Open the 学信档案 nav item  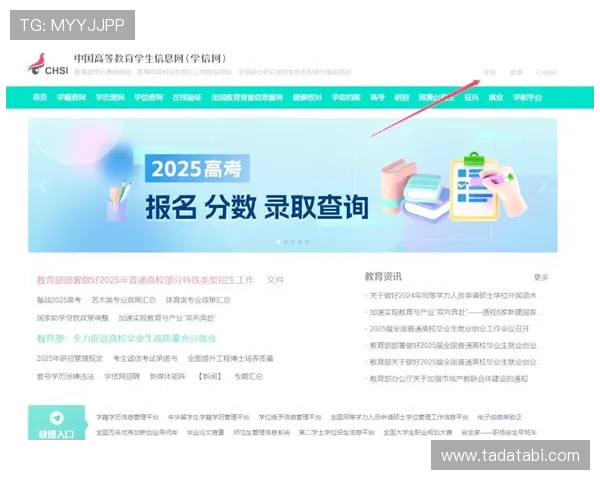pyautogui.click(x=346, y=97)
